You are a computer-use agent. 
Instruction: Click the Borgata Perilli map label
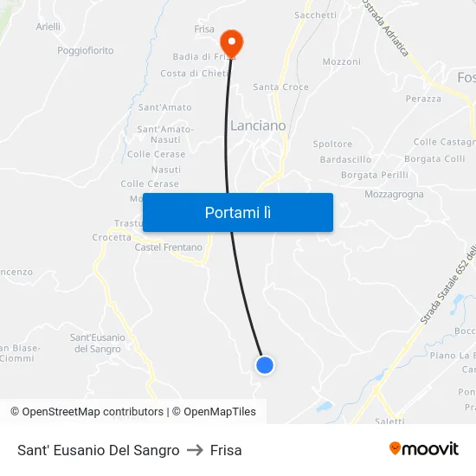pos(375,175)
